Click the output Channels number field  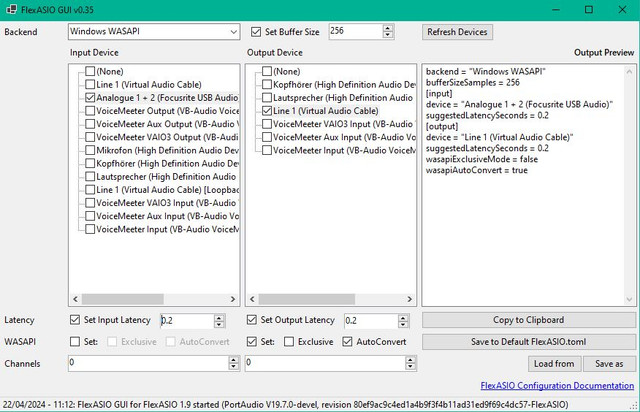[x=325, y=363]
